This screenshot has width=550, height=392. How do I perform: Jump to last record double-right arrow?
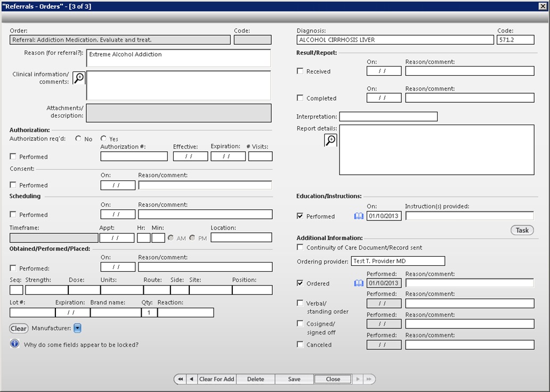369,379
